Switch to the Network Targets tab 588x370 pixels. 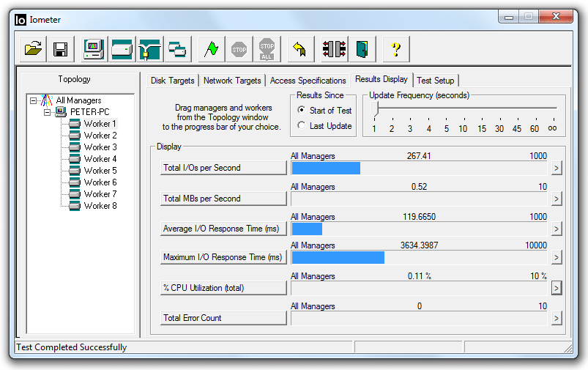(232, 81)
